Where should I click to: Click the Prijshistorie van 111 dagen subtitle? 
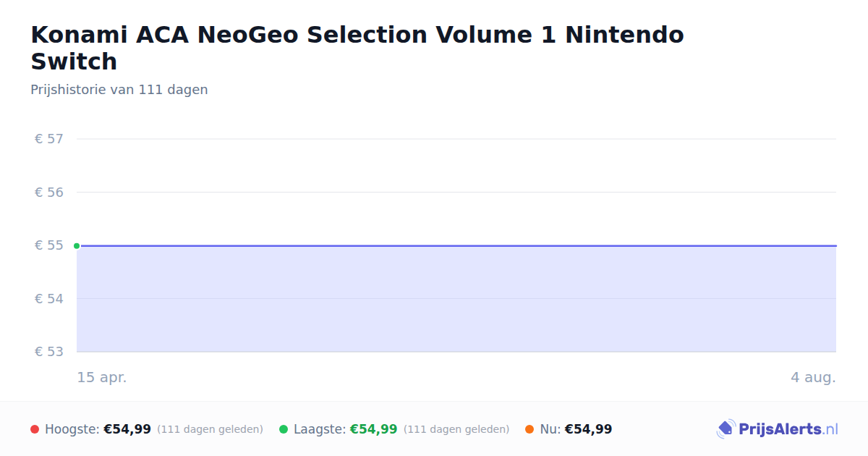(x=119, y=90)
